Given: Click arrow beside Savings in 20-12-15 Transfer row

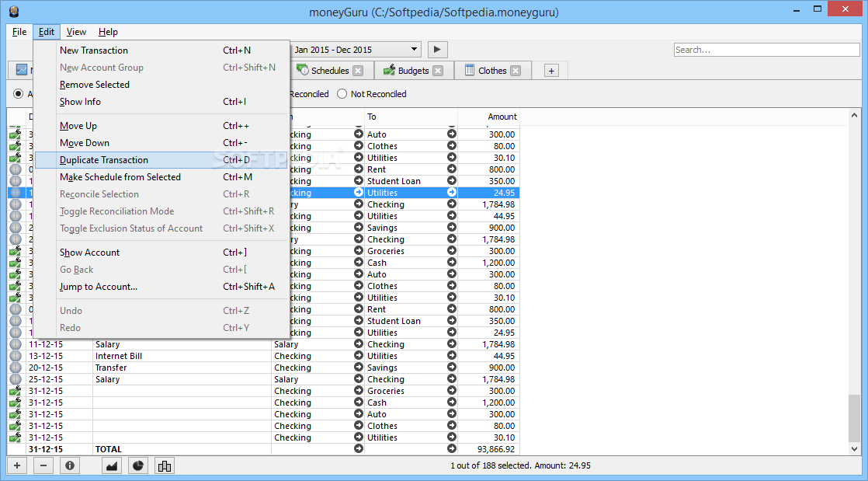Looking at the screenshot, I should click(452, 368).
